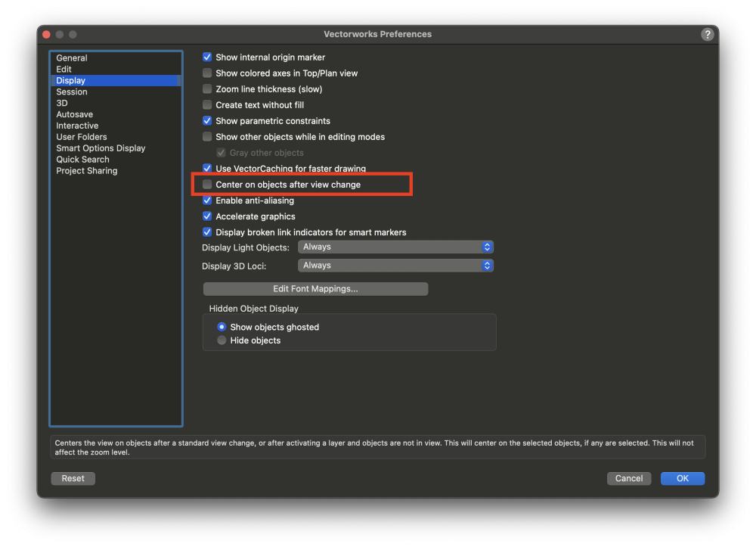Select Smart Options Display in sidebar

tap(101, 148)
